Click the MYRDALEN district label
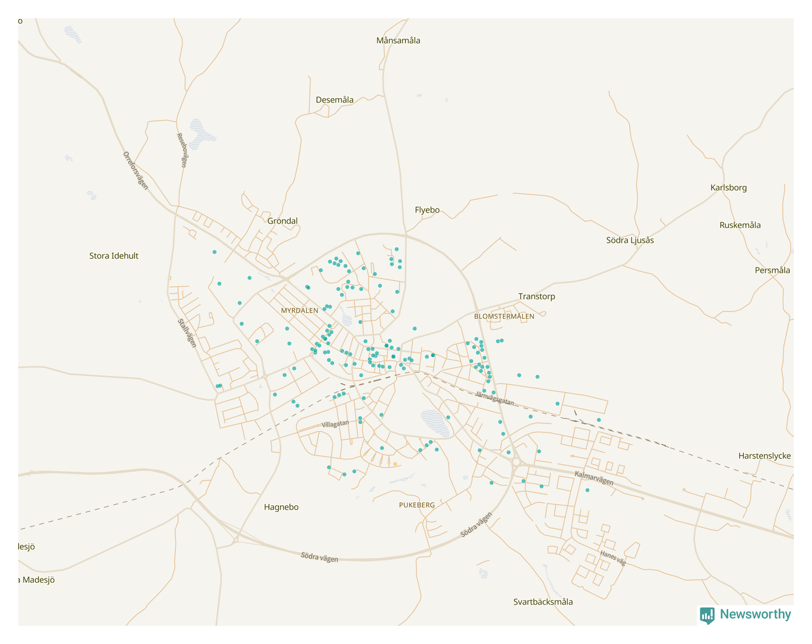The height and width of the screenshot is (644, 812). pyautogui.click(x=299, y=311)
